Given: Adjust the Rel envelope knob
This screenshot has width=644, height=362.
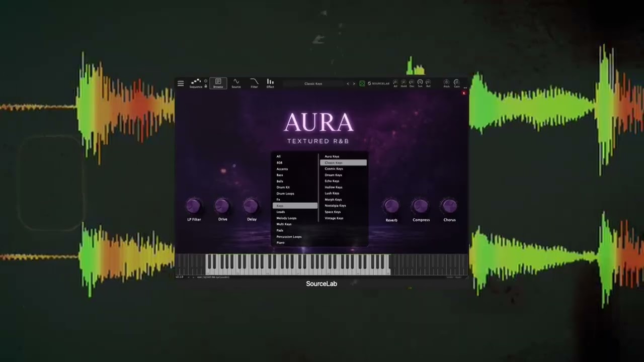Looking at the screenshot, I should pos(428,82).
